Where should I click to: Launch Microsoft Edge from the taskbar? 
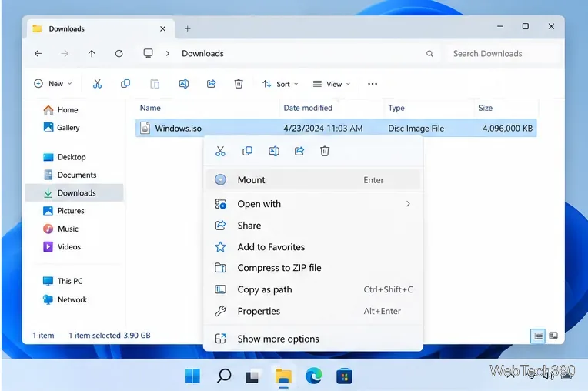(x=314, y=376)
